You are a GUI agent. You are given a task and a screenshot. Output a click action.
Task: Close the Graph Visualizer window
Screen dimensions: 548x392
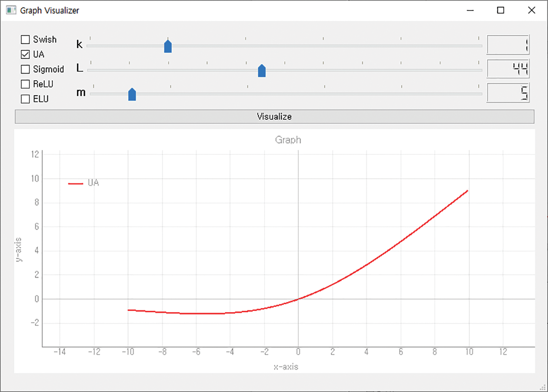pos(532,11)
